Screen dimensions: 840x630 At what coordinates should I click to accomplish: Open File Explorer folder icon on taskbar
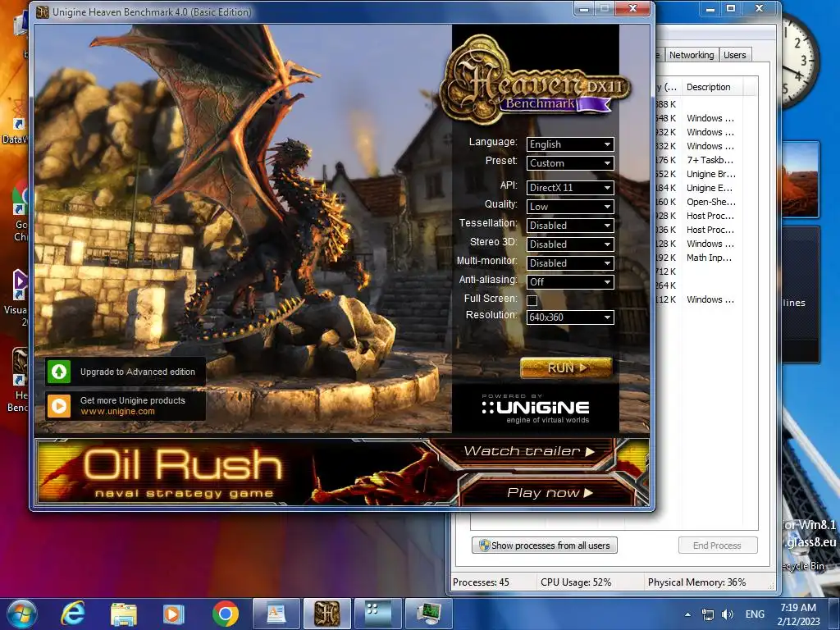pyautogui.click(x=124, y=614)
